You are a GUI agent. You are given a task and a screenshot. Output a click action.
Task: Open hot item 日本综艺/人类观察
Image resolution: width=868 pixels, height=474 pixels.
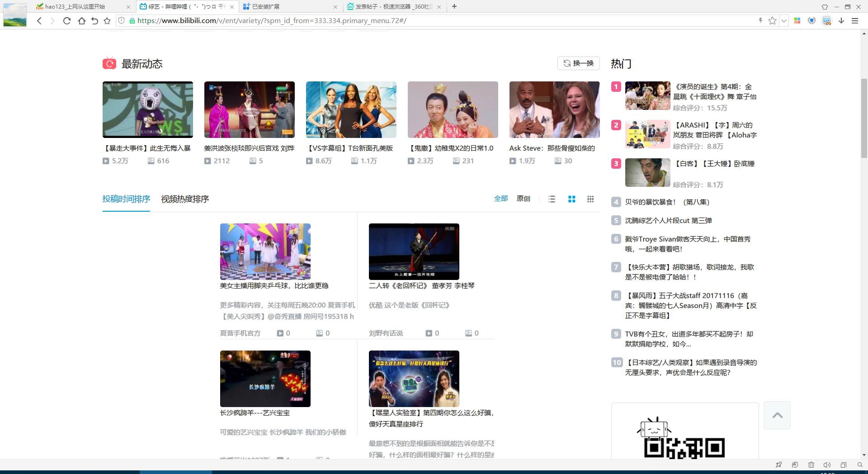click(x=691, y=368)
